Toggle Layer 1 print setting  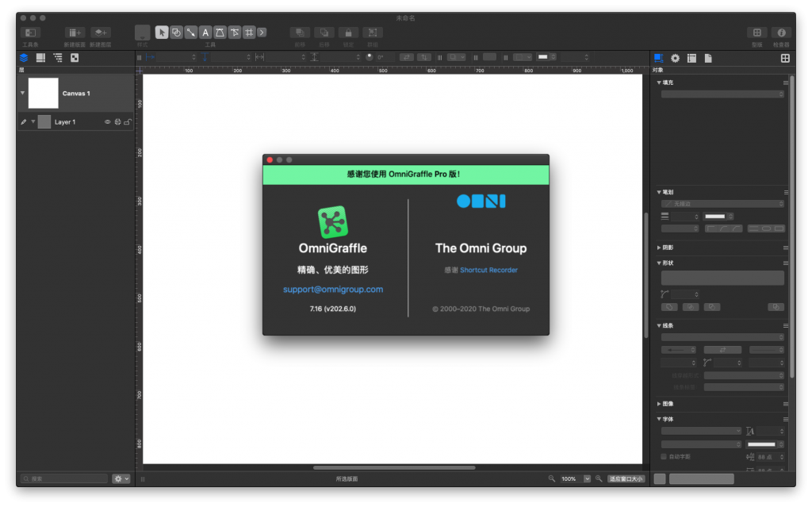pyautogui.click(x=117, y=122)
